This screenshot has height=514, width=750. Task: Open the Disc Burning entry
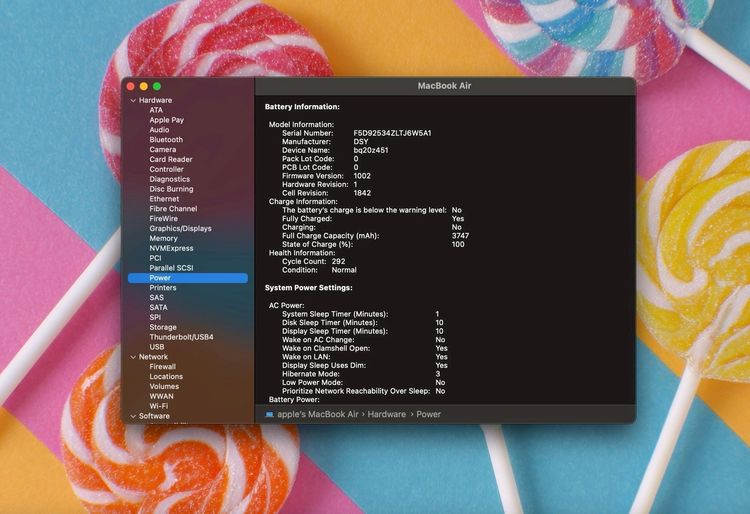[x=171, y=189]
